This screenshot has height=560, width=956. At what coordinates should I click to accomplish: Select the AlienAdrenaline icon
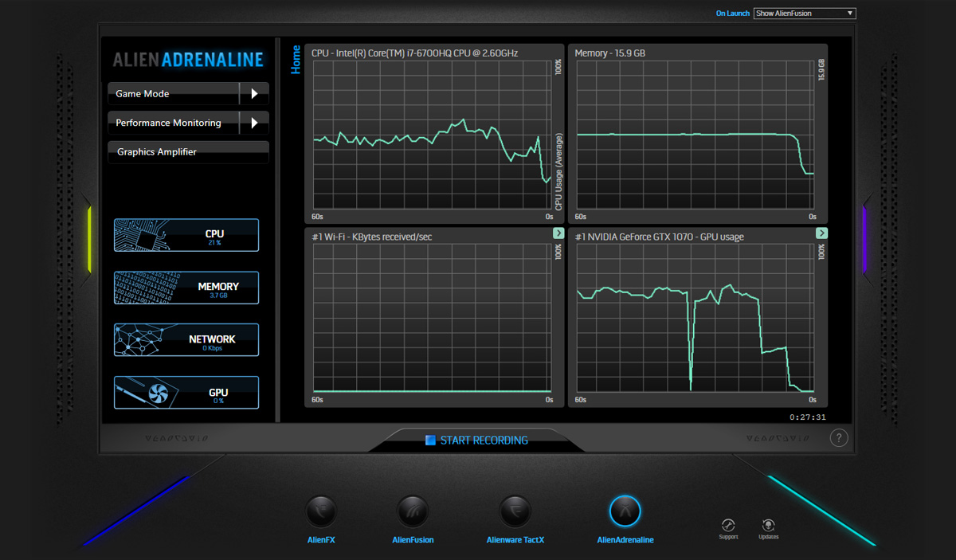coord(625,511)
